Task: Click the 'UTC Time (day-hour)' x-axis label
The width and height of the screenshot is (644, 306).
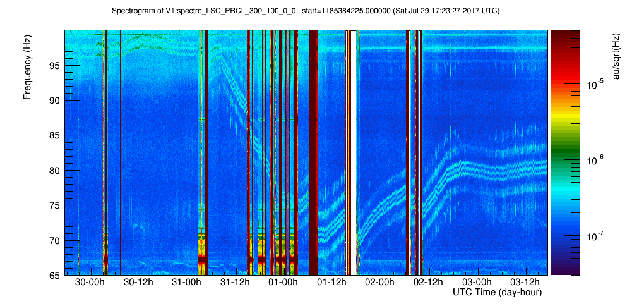Action: (497, 293)
